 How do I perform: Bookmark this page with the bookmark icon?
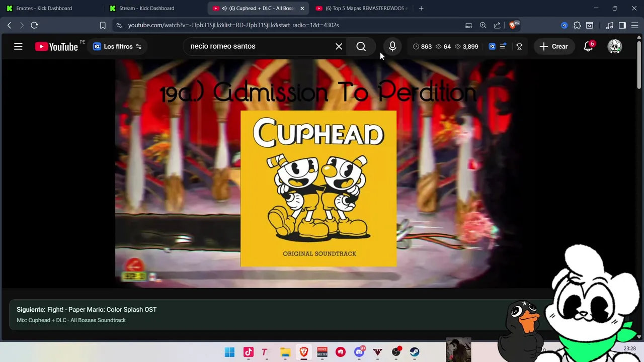click(103, 25)
